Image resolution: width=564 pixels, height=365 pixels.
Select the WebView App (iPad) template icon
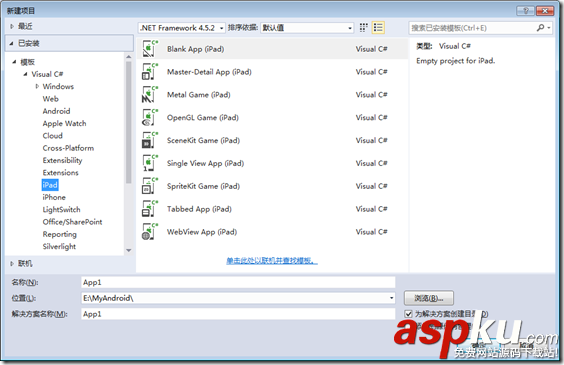150,232
